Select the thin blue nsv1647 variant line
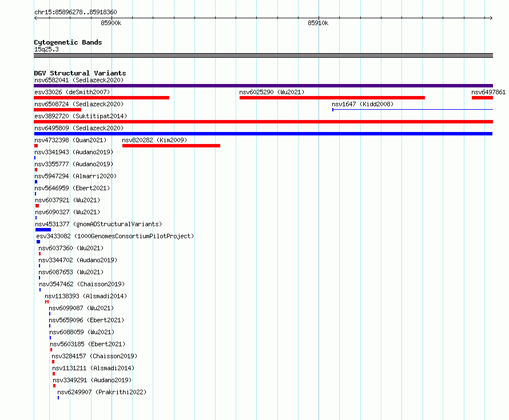The image size is (509, 420). pos(412,110)
